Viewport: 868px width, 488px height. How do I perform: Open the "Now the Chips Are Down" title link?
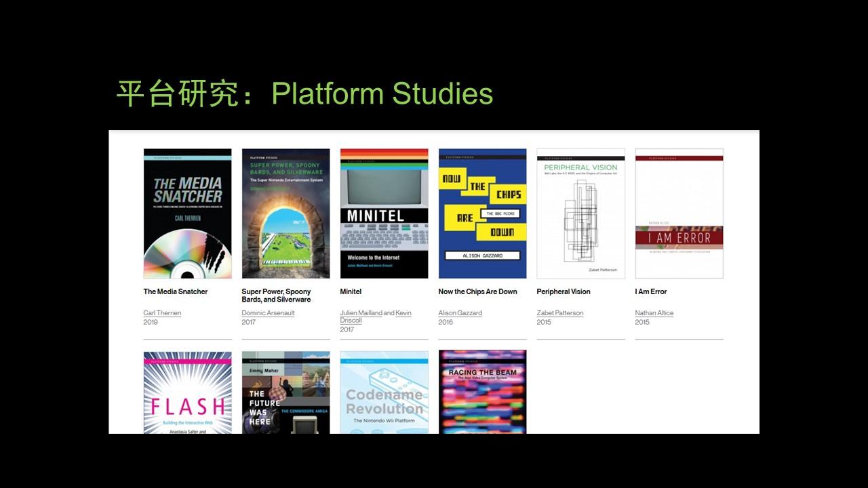coord(478,291)
